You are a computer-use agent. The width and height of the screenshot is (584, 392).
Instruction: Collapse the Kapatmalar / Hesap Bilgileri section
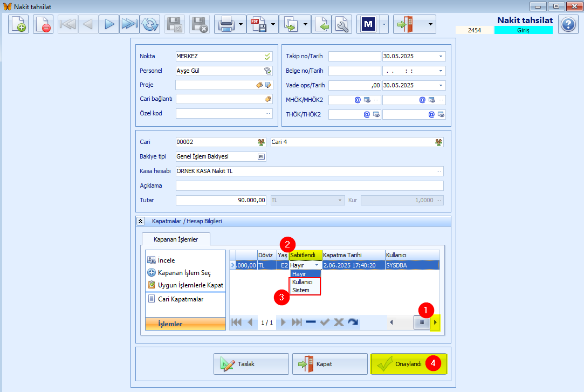pos(140,221)
